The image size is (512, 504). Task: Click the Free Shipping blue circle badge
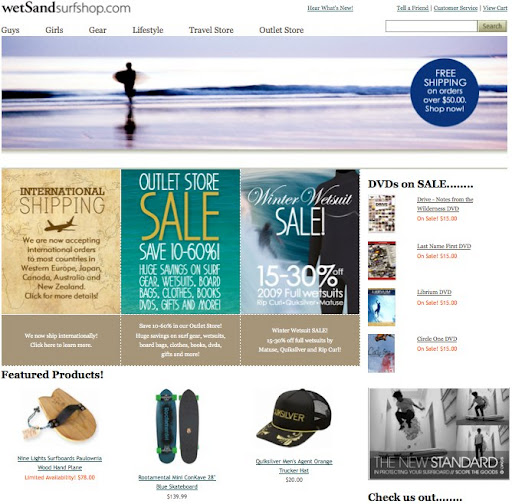coord(444,92)
